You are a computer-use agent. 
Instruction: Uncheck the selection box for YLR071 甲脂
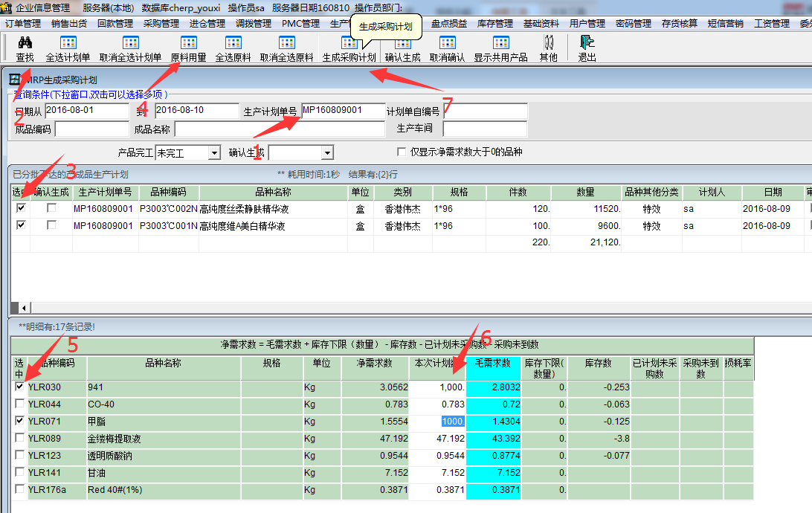click(20, 421)
